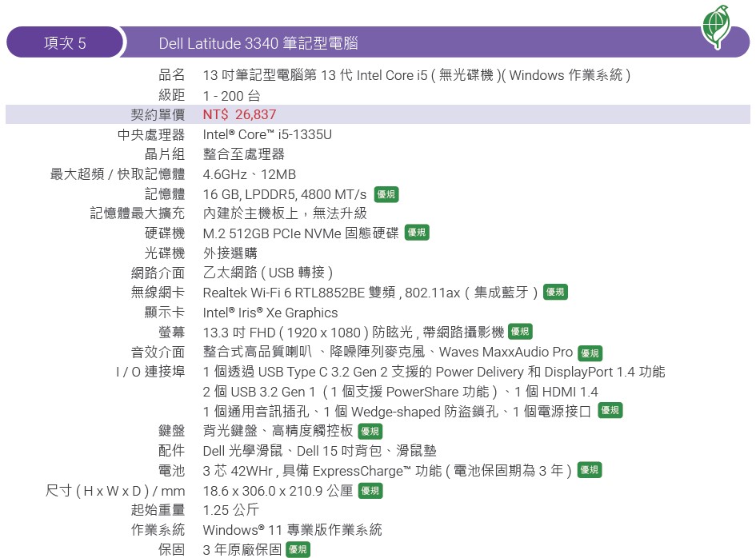Click the 無線網卡 label
756x558 pixels.
[158, 292]
